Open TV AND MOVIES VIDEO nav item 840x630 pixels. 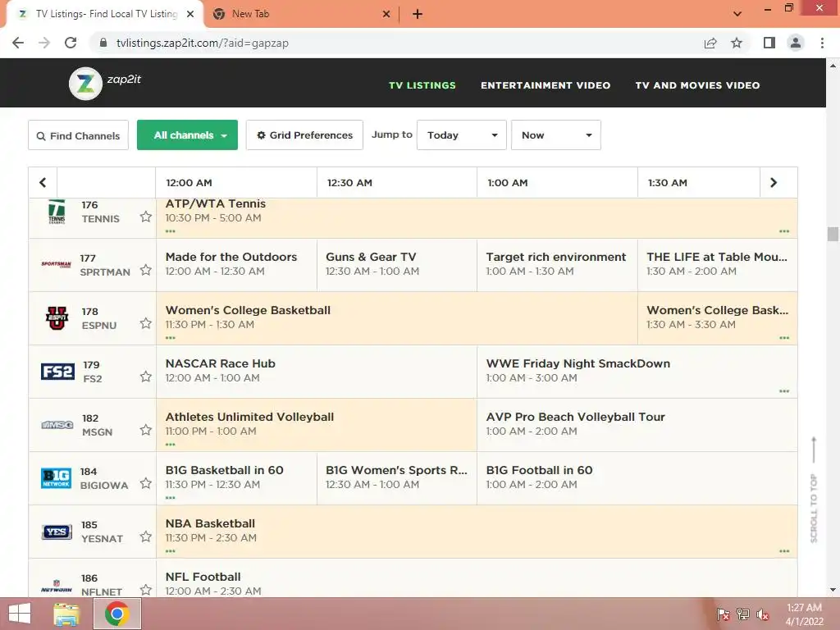click(x=697, y=85)
